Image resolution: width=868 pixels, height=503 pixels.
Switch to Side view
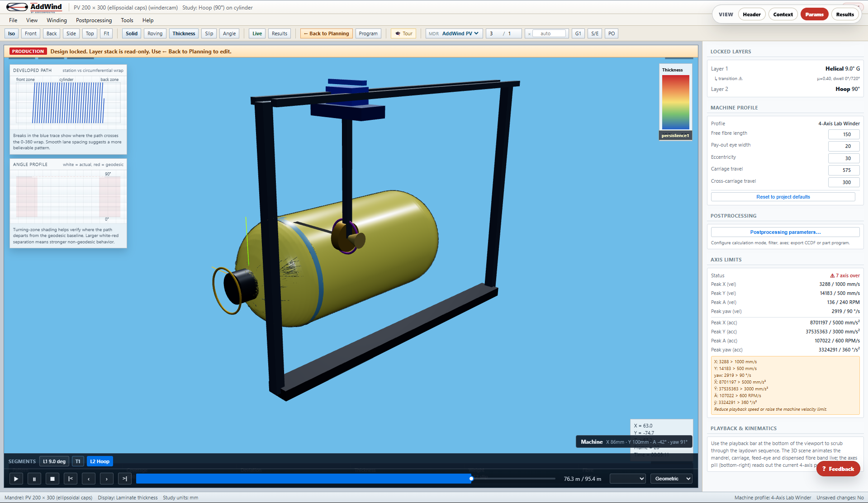(71, 33)
